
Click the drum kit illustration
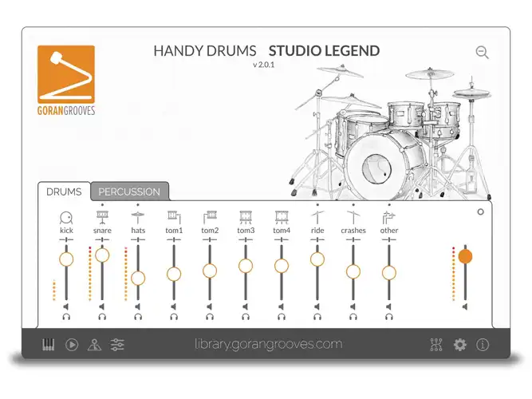tap(390, 132)
